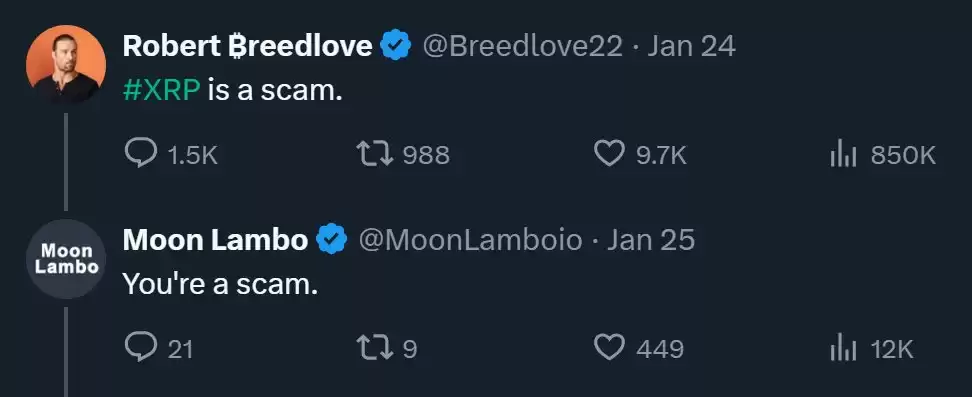Click the #XRP hashtag
Screen dimensions: 972x397
click(x=162, y=91)
